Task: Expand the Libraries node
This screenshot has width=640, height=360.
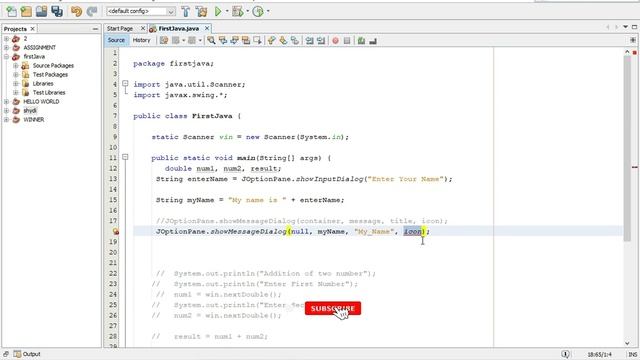Action: [x=16, y=84]
